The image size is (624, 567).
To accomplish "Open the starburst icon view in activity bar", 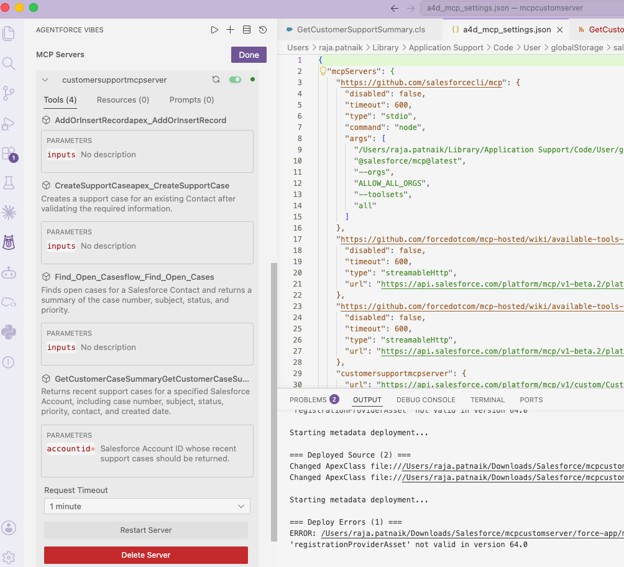I will point(9,213).
